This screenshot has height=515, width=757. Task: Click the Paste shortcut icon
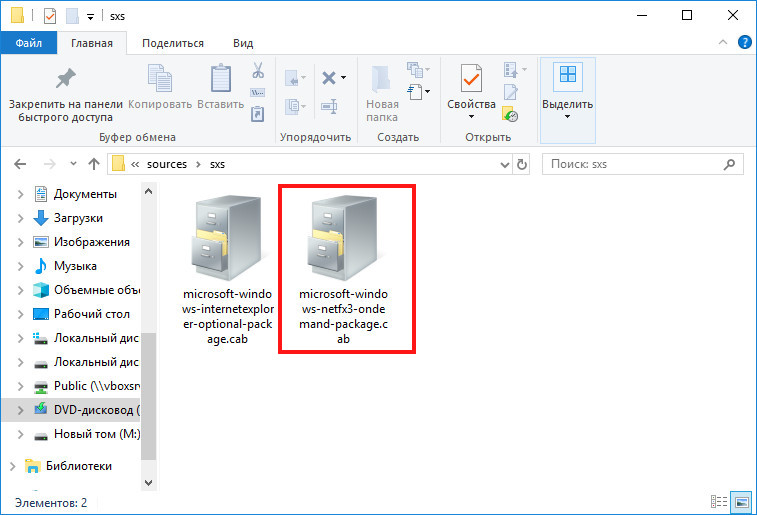click(x=258, y=114)
